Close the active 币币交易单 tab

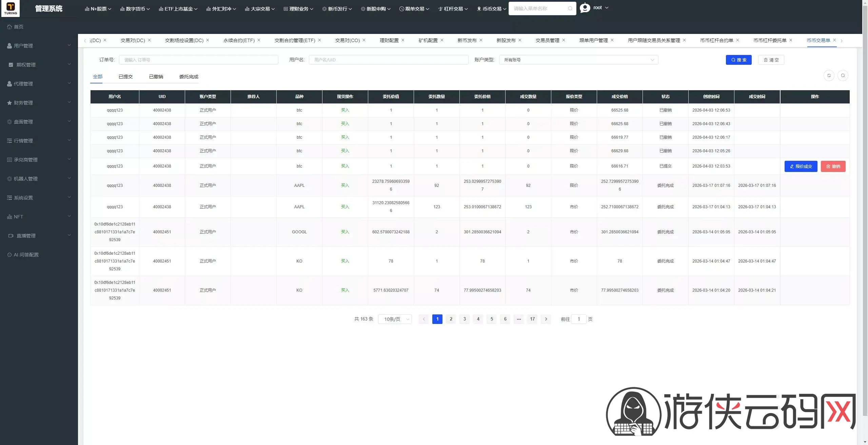pos(834,40)
